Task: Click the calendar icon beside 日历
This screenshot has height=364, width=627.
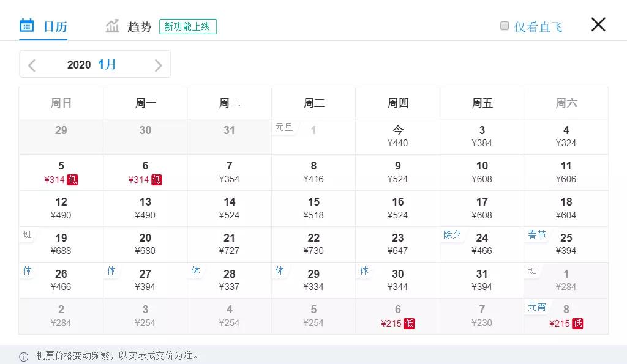Action: 26,26
